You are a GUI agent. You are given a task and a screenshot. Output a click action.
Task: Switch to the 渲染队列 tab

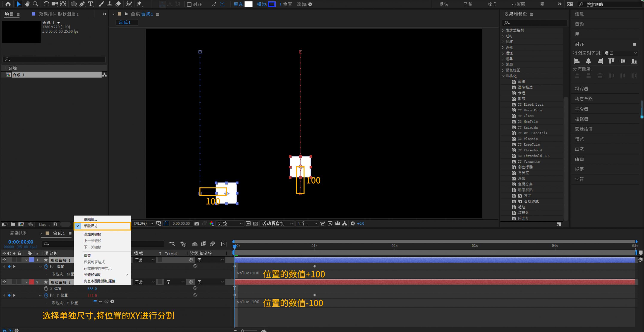(19, 233)
